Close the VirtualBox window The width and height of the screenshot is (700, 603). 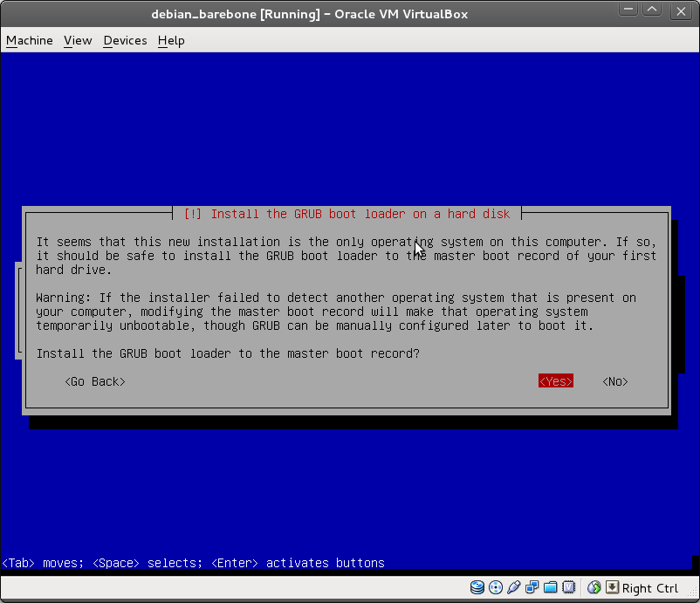click(681, 11)
